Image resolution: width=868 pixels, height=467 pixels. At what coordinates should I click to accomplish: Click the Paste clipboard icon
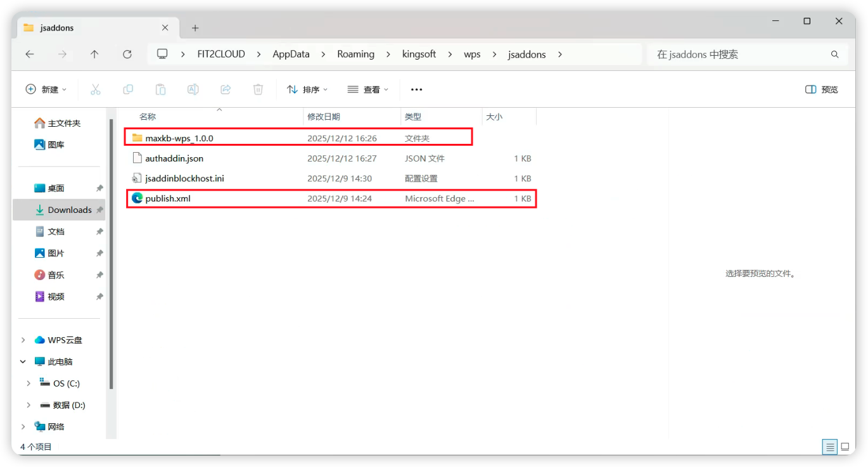point(161,89)
